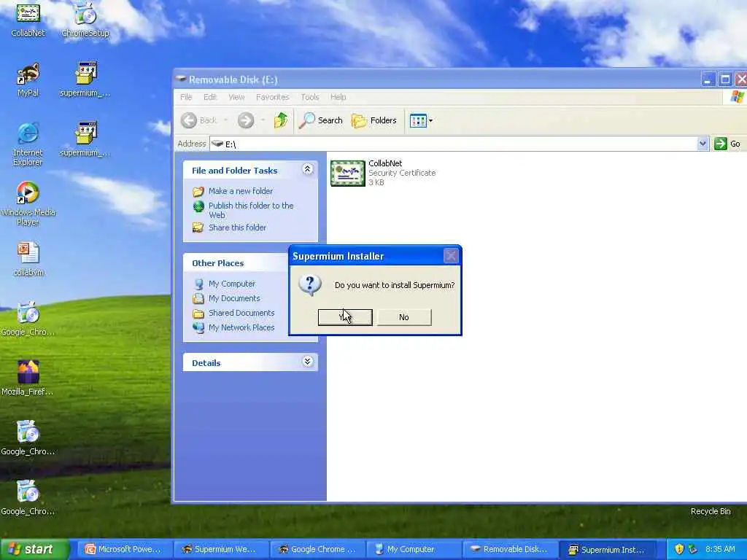Open the Favorites menu
747x560 pixels.
point(273,97)
